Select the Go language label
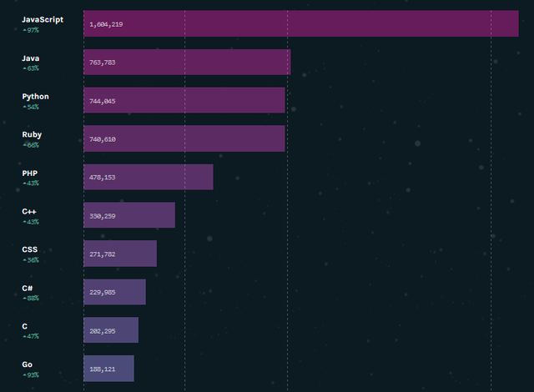534x392 pixels. pos(28,364)
